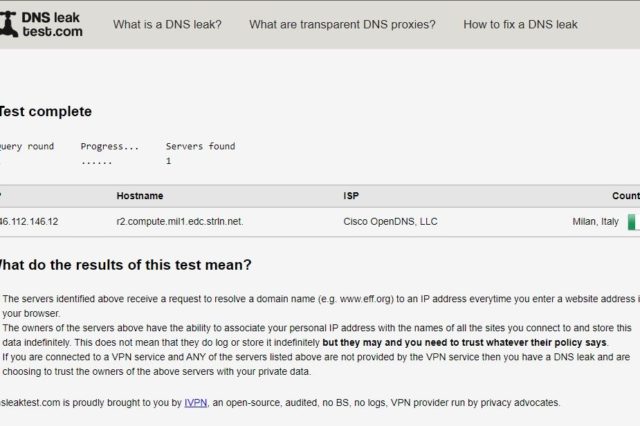This screenshot has width=640, height=426.
Task: Go to 'What are transparent DNS proxies?'
Action: 342,24
